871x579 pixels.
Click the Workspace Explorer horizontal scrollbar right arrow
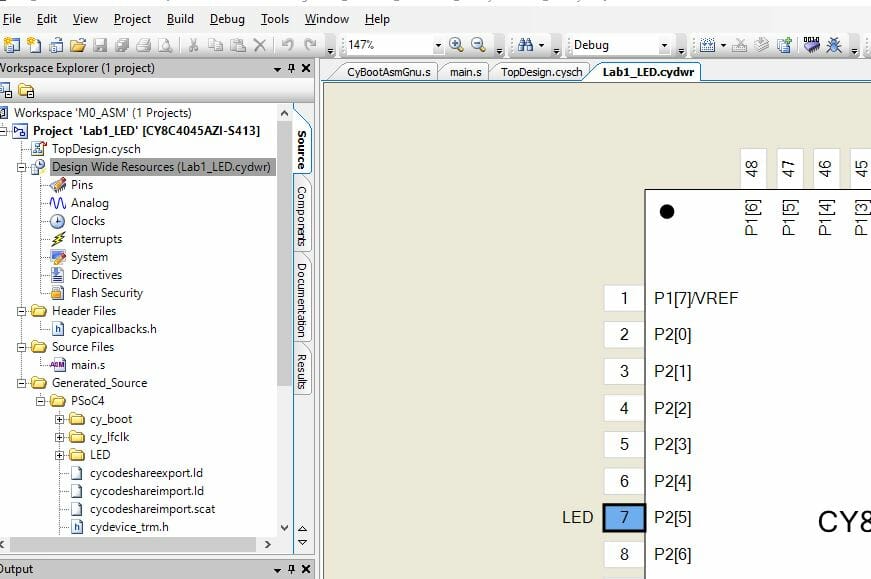tap(268, 545)
